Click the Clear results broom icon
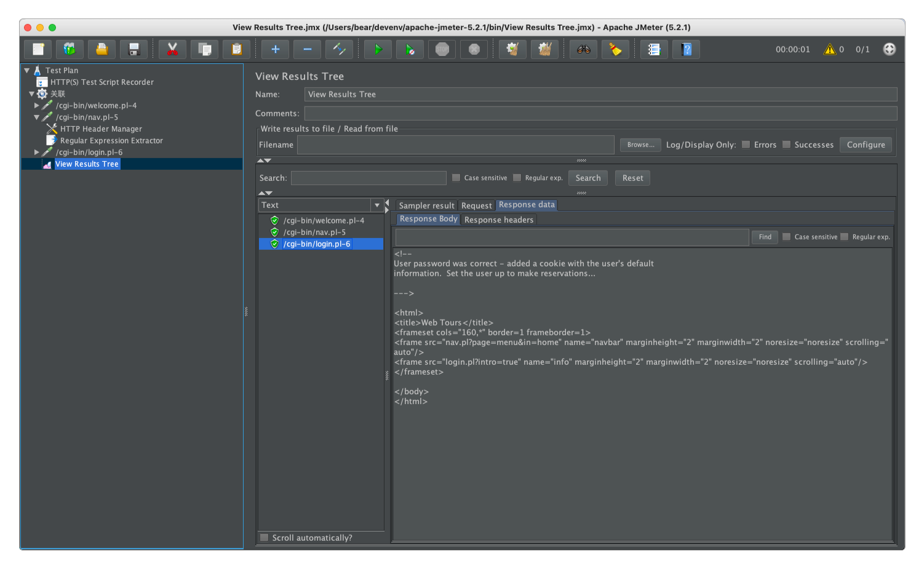The height and width of the screenshot is (569, 924). pos(512,49)
